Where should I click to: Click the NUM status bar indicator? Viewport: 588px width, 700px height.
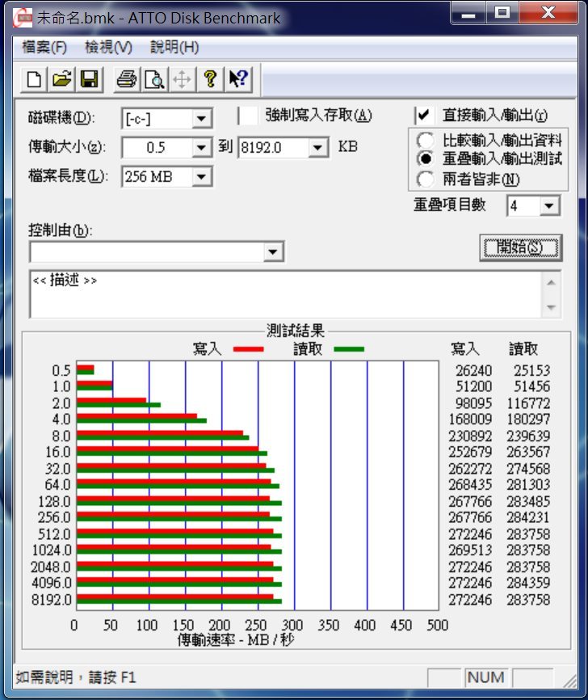point(486,677)
